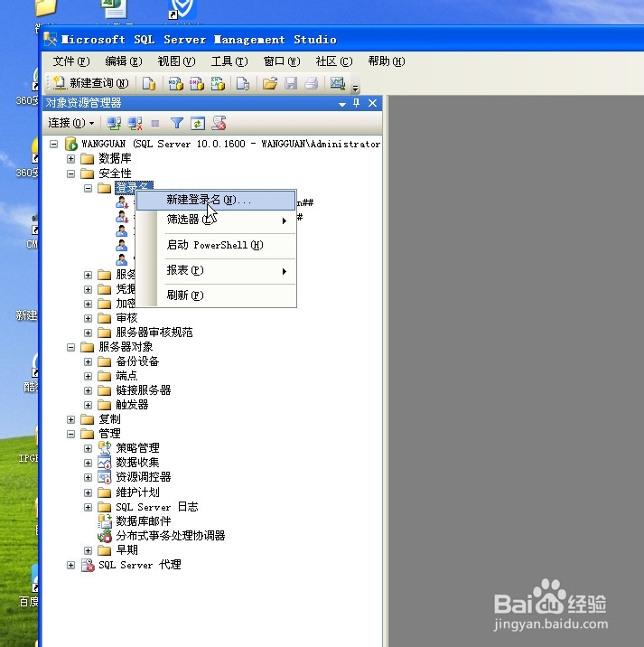Click the 分布式事务处理协调器 icon

105,536
